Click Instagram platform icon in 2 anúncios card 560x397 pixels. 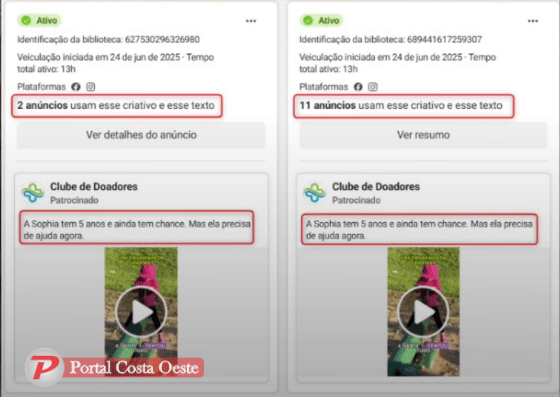pyautogui.click(x=91, y=87)
